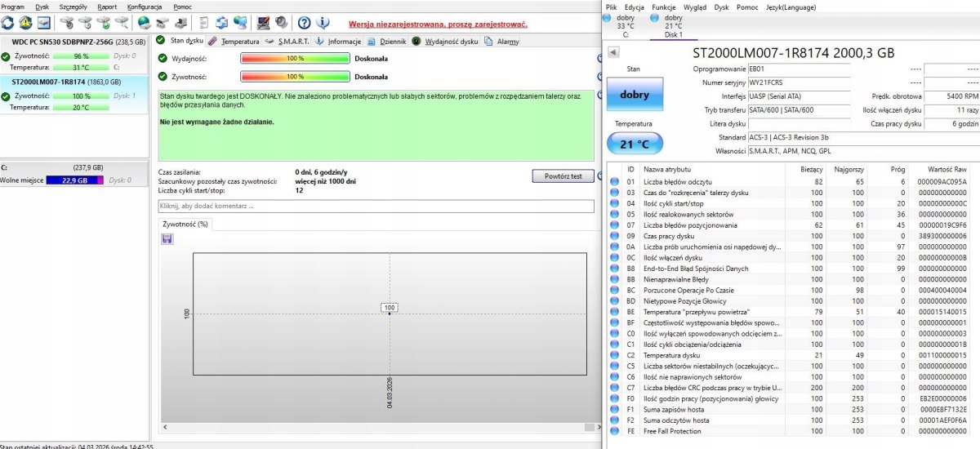Click the blue info 'i' toolbar icon
This screenshot has height=449, width=980.
pyautogui.click(x=323, y=22)
